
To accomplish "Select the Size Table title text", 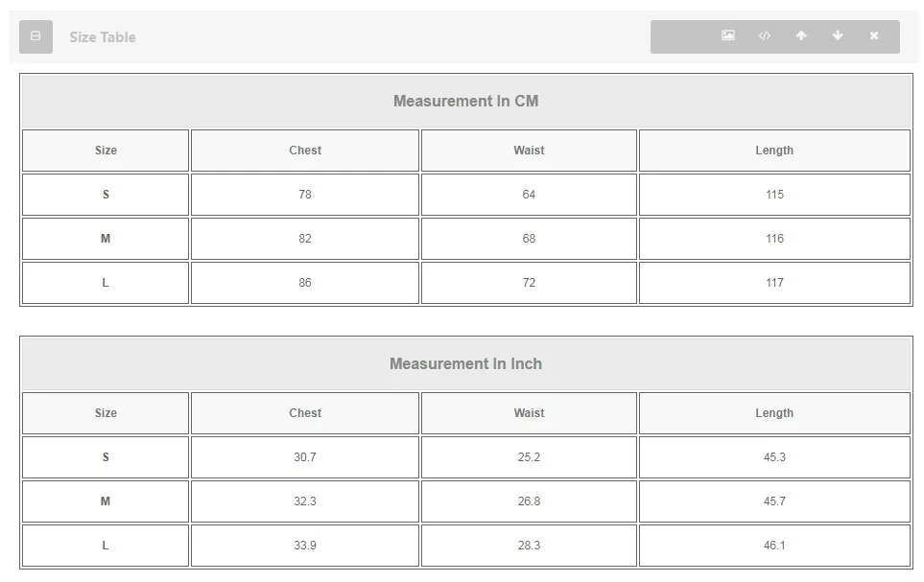I will [103, 37].
